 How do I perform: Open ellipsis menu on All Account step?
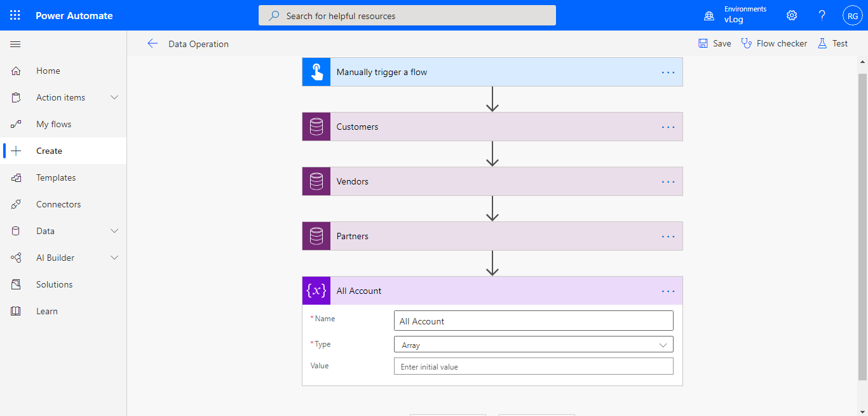[668, 291]
